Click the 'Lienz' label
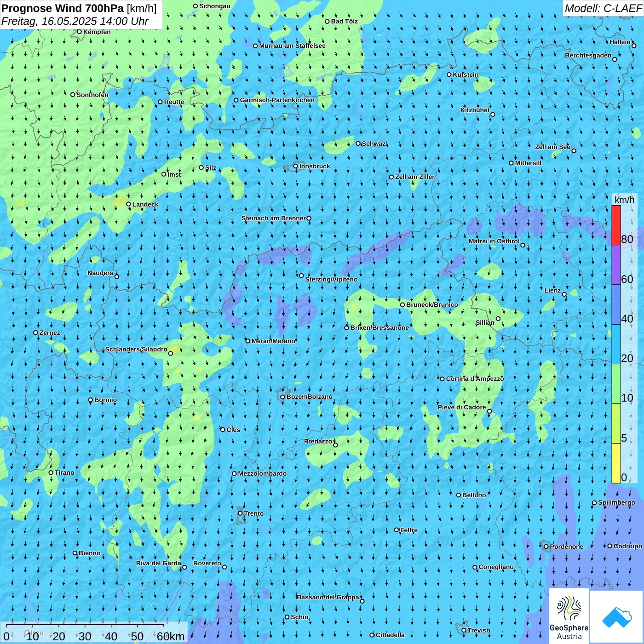The image size is (644, 644). point(552,290)
